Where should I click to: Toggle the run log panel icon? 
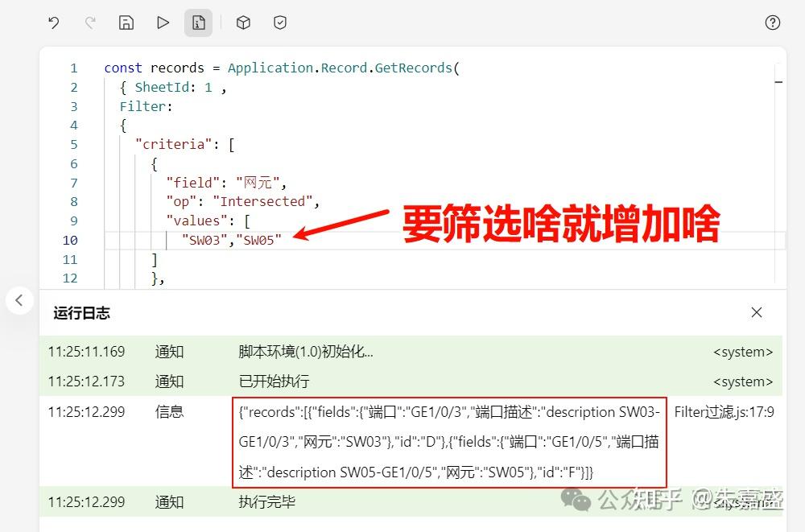(198, 23)
